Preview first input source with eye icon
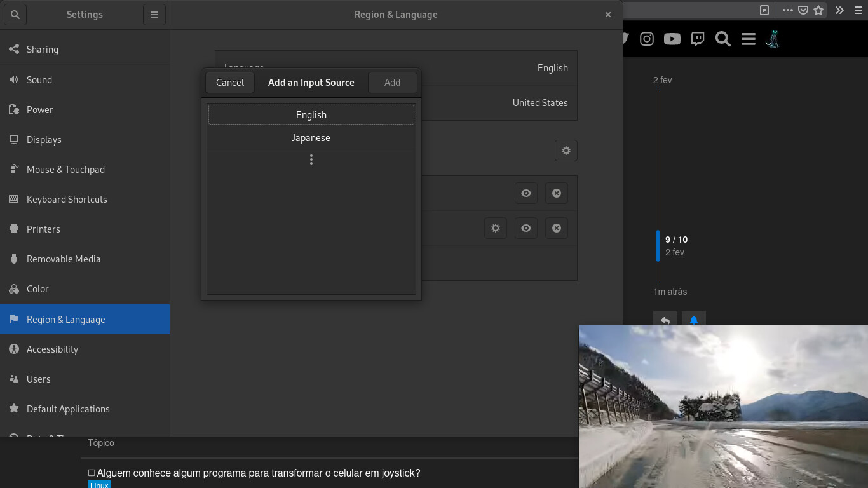 526,193
